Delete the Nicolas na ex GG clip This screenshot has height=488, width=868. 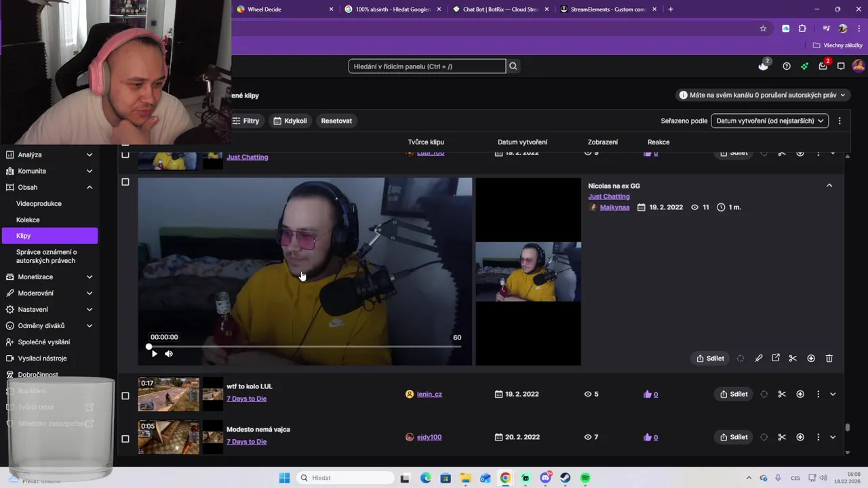pyautogui.click(x=829, y=359)
